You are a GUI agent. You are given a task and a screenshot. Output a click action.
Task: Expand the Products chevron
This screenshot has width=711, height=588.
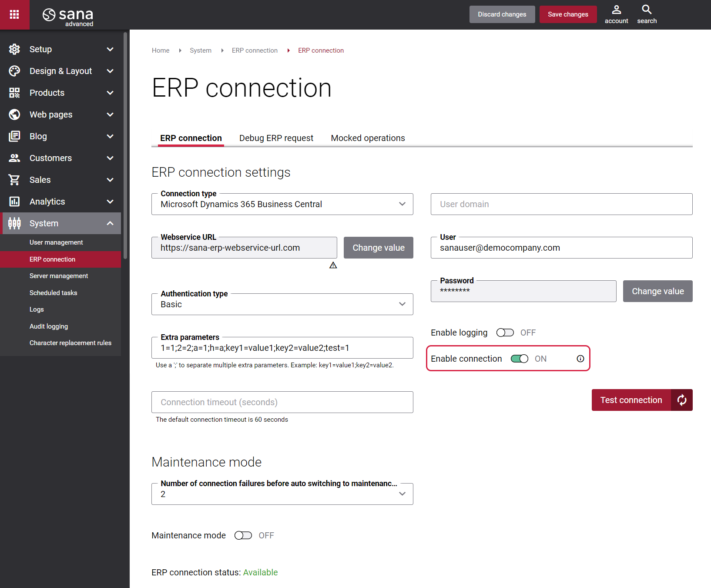110,93
